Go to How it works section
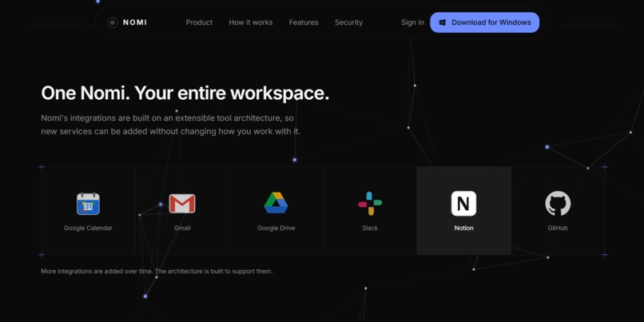The height and width of the screenshot is (322, 644). (251, 22)
